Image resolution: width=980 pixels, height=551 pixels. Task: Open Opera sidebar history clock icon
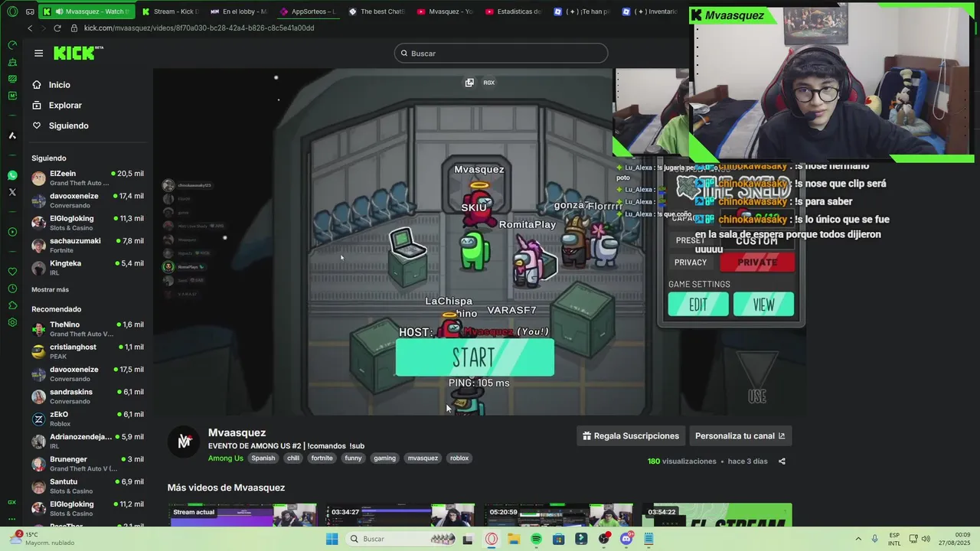(x=12, y=289)
